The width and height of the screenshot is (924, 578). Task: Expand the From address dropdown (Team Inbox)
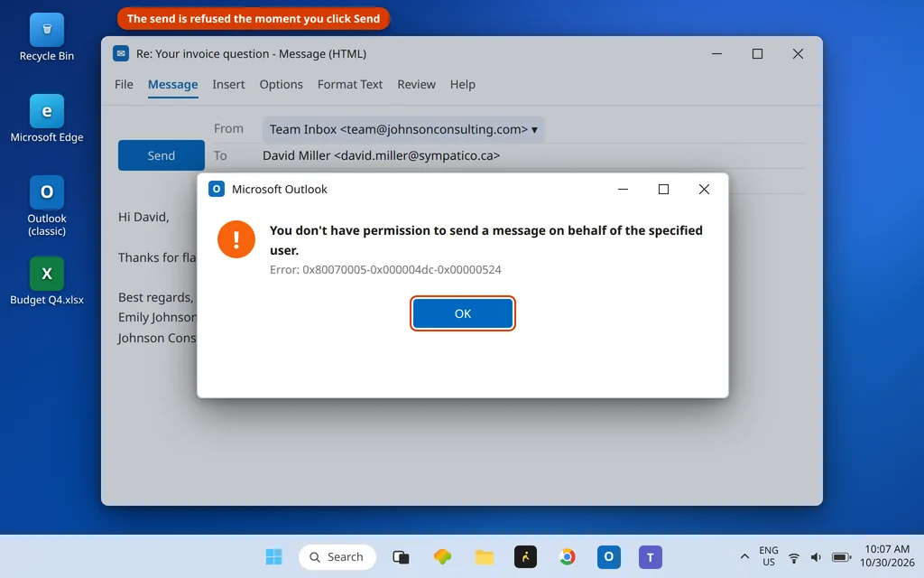click(403, 129)
